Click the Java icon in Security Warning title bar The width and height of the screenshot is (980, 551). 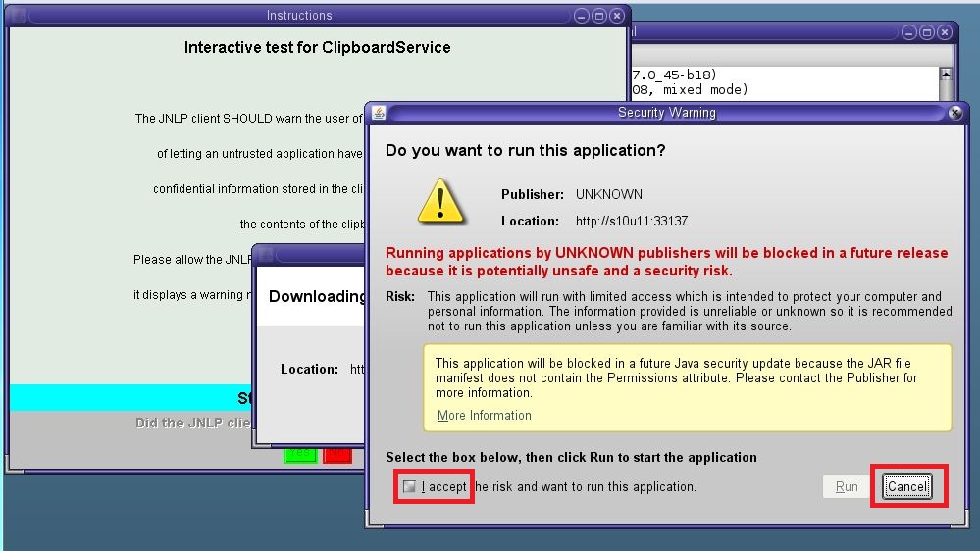click(378, 114)
